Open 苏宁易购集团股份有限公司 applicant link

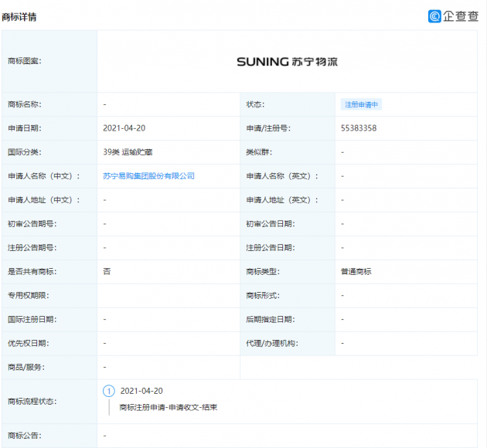pos(148,176)
